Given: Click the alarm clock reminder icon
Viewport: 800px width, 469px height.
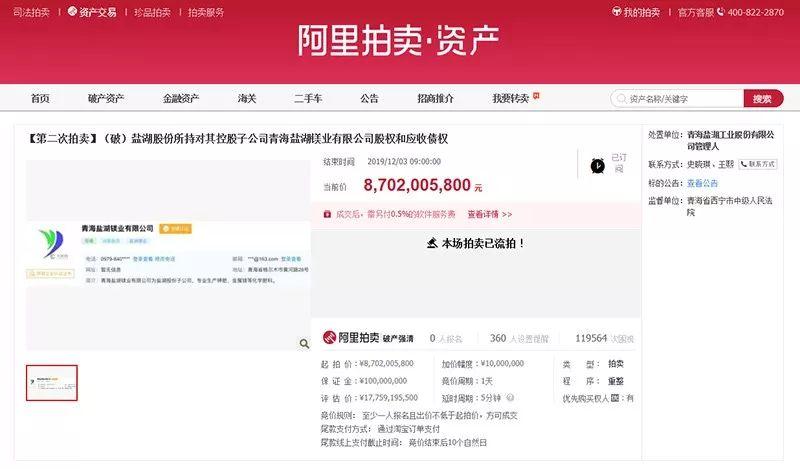Looking at the screenshot, I should click(x=597, y=166).
